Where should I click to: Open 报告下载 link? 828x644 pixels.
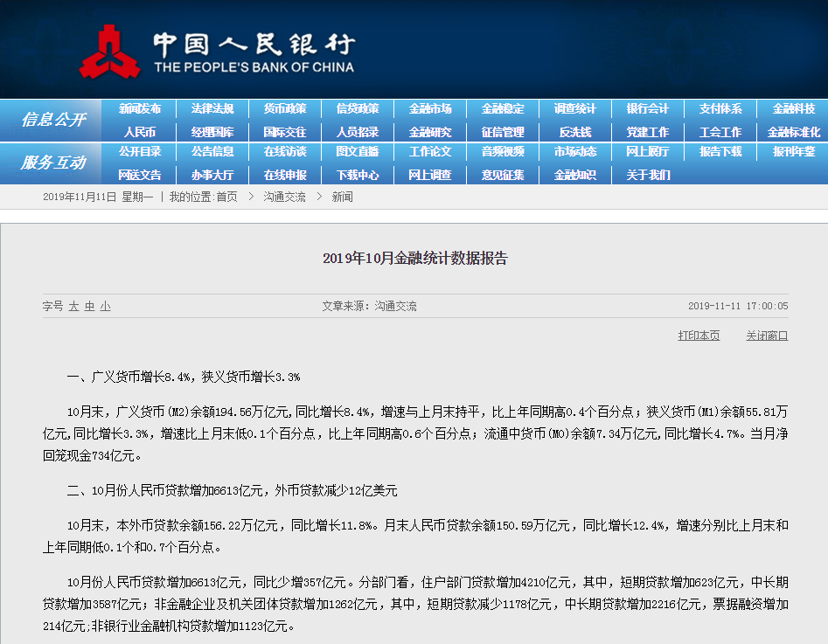pos(720,151)
